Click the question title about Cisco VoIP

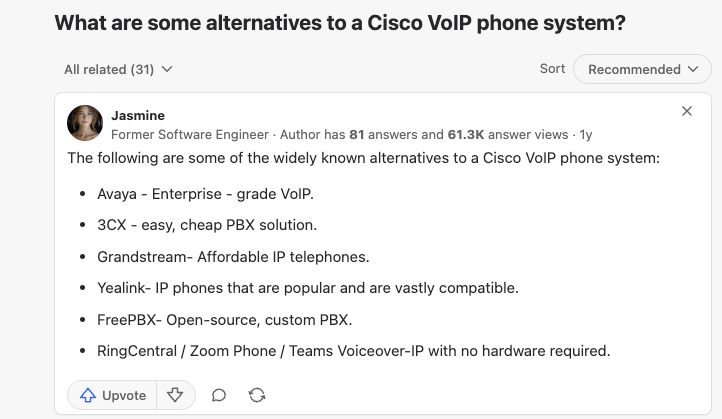[x=340, y=23]
